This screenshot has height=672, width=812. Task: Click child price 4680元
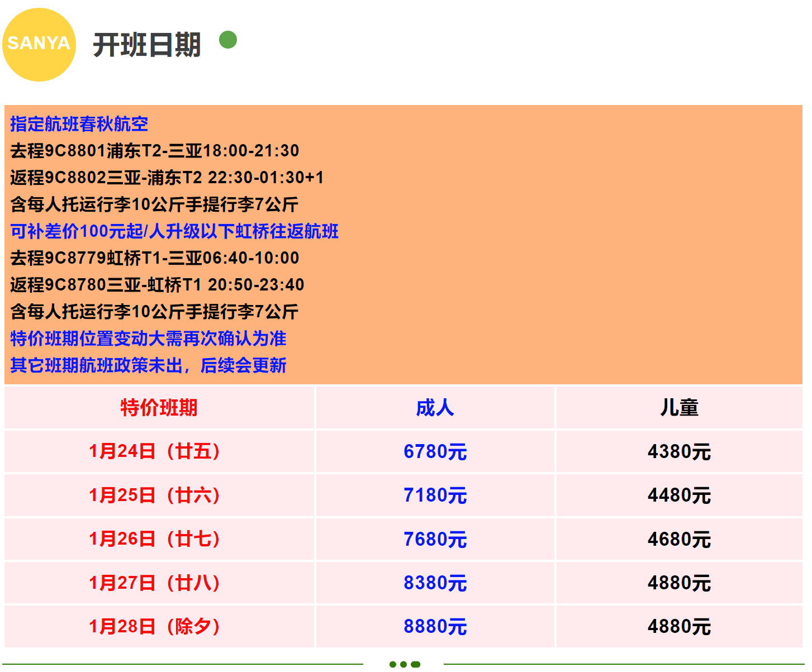coord(679,539)
